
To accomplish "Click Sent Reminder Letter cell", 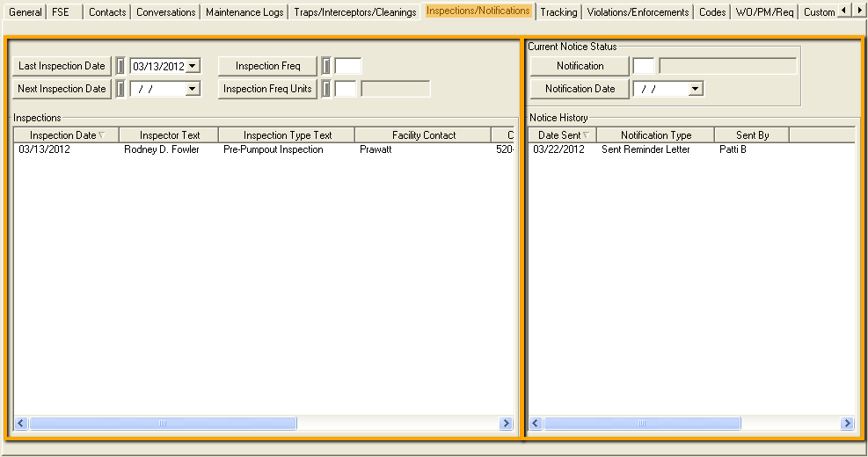I will pos(646,149).
